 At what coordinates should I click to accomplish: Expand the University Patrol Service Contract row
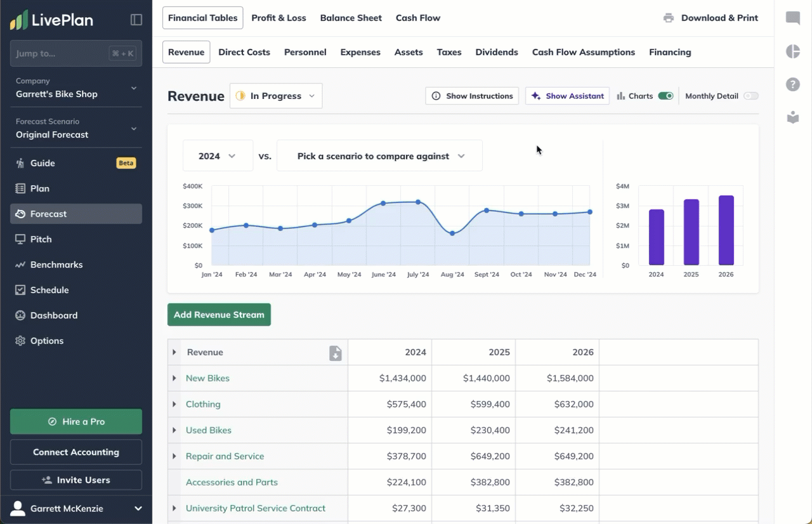coord(174,508)
